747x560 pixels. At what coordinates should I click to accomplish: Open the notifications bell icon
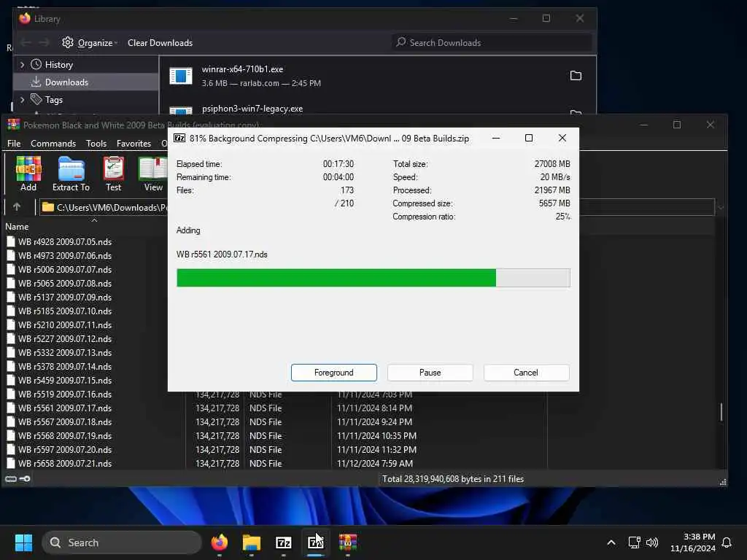tap(727, 542)
